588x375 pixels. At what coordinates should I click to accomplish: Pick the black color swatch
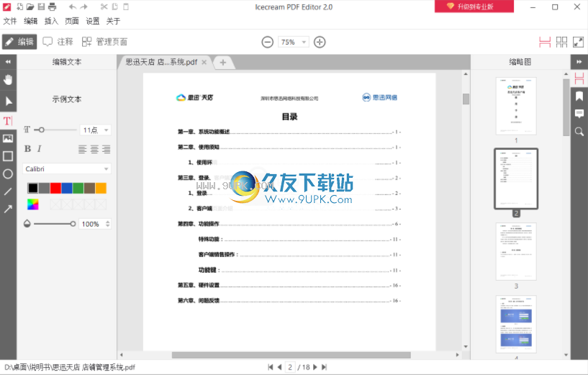[33, 188]
